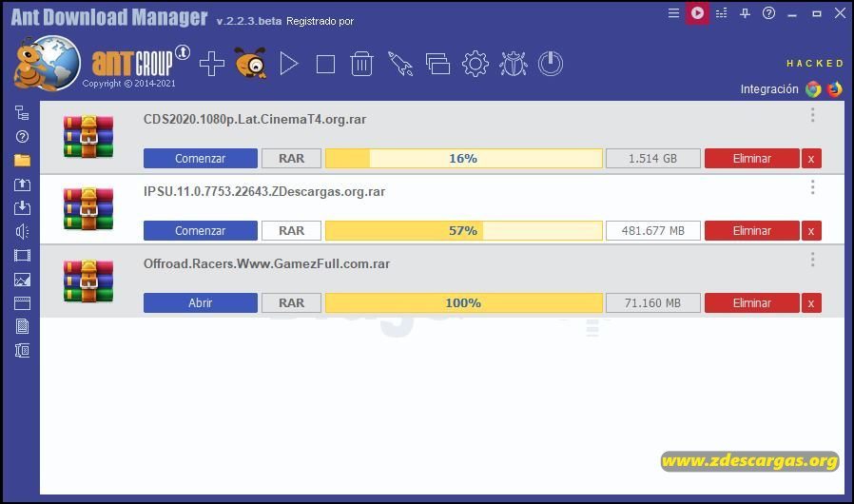Open the stacked windows icon
The image size is (854, 504).
(x=437, y=64)
